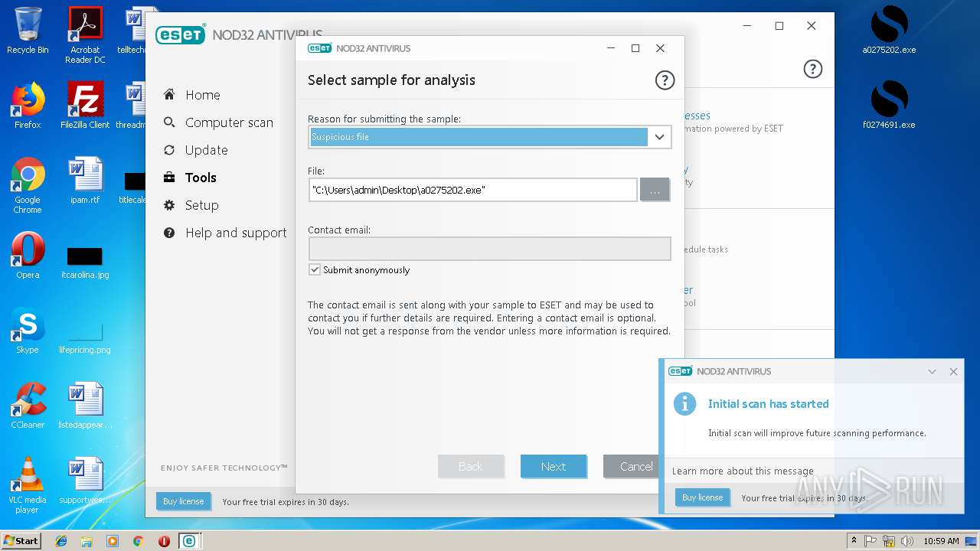Launch Firefox from desktop

click(x=28, y=106)
